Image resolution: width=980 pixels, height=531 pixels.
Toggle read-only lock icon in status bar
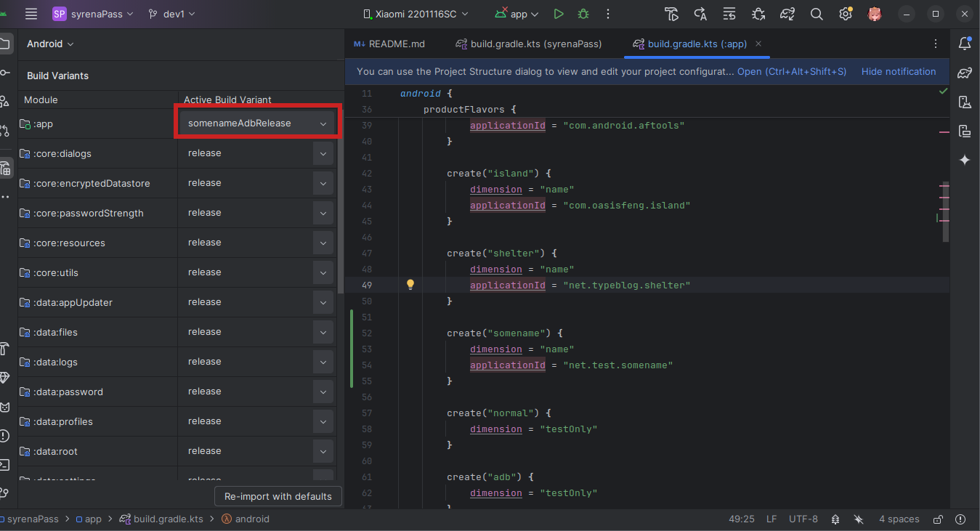(938, 519)
